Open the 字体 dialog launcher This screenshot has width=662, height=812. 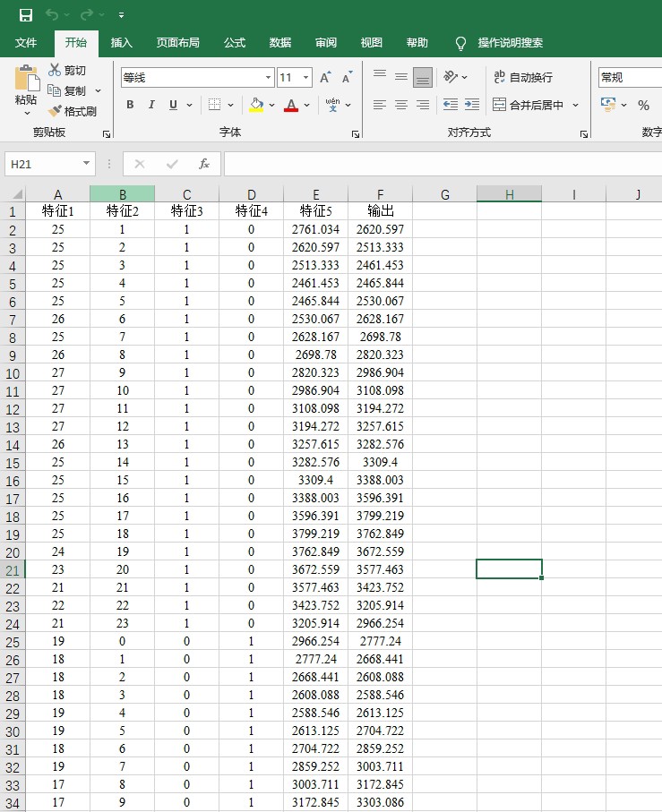tap(356, 134)
